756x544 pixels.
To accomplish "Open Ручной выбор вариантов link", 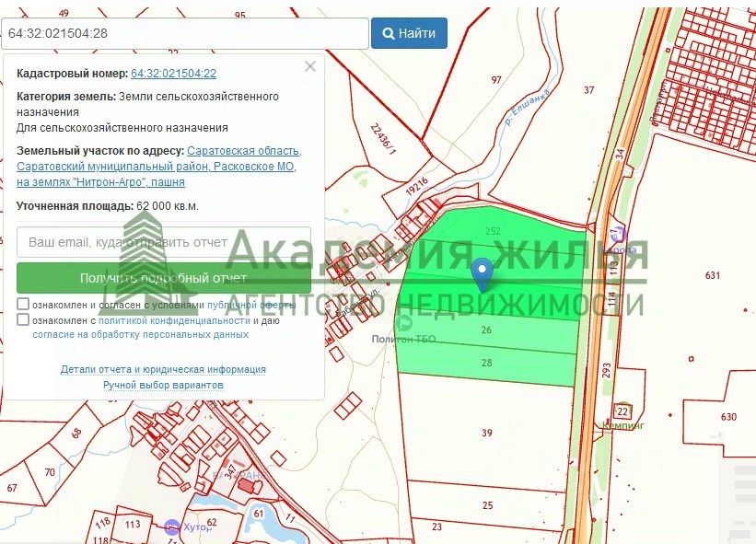I will (163, 385).
